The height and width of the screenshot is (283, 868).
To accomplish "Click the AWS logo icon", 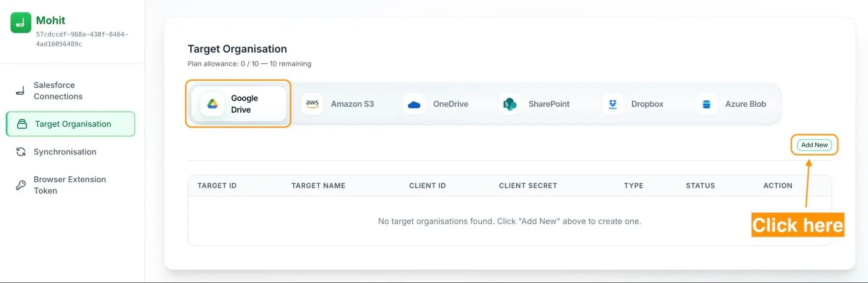I will tap(312, 104).
